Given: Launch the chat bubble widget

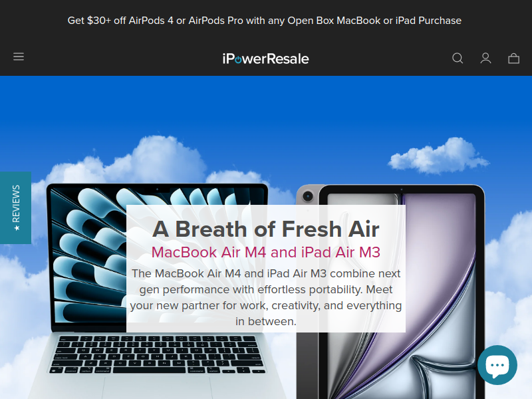Looking at the screenshot, I should [x=497, y=365].
